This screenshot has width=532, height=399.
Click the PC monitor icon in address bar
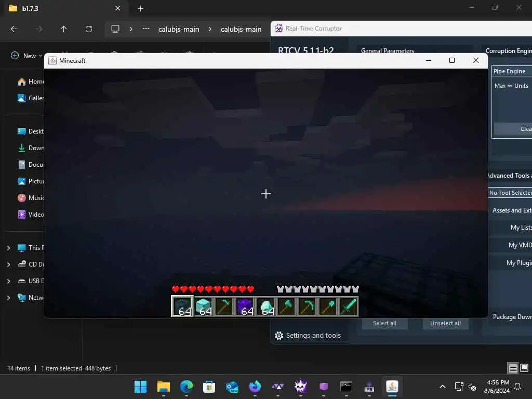(115, 29)
